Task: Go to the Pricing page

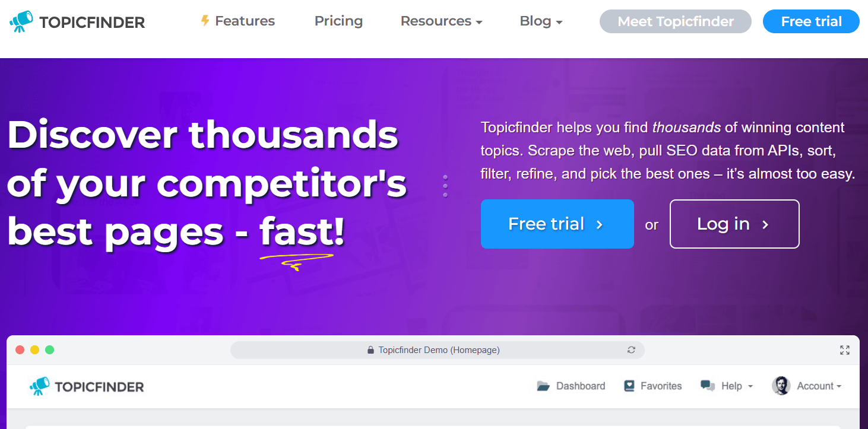Action: click(x=338, y=21)
